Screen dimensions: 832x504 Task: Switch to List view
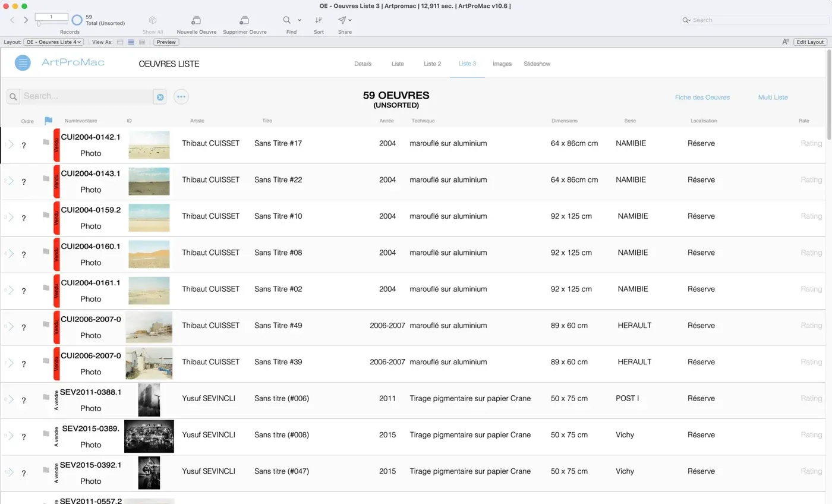(131, 42)
